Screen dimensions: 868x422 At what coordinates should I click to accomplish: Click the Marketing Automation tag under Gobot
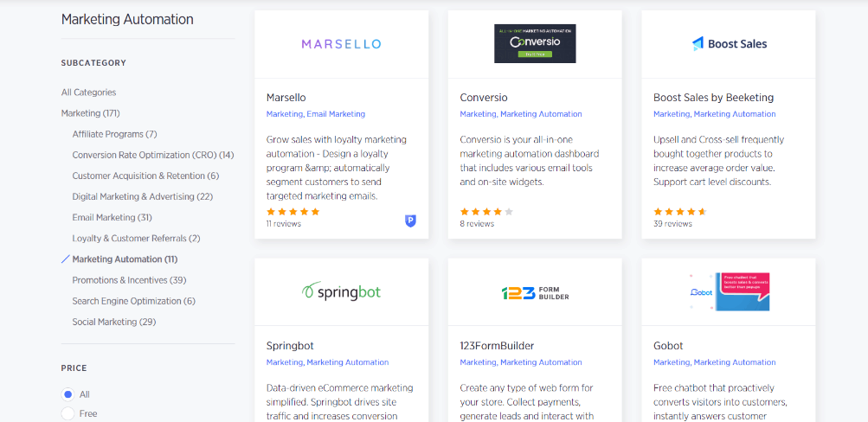pyautogui.click(x=735, y=362)
